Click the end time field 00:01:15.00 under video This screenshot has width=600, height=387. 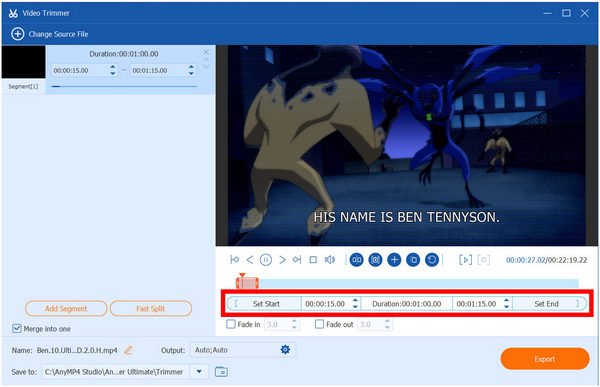(477, 304)
